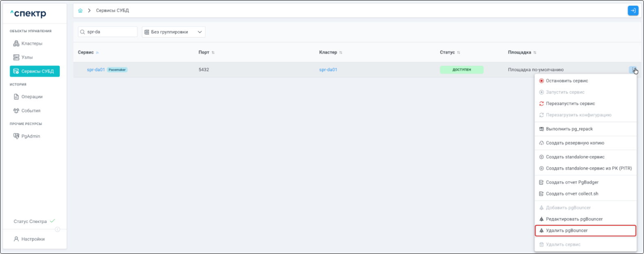Open Настройки at sidebar bottom
644x254 pixels.
click(x=33, y=239)
